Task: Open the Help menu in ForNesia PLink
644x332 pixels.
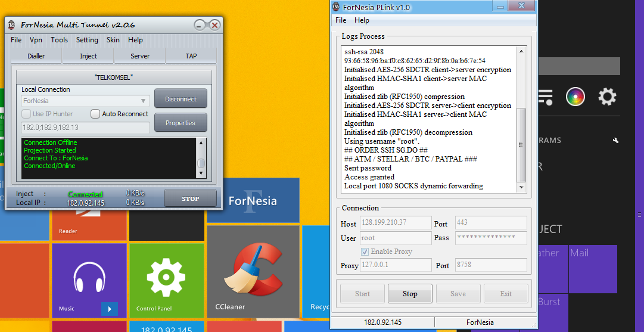Action: (x=362, y=20)
